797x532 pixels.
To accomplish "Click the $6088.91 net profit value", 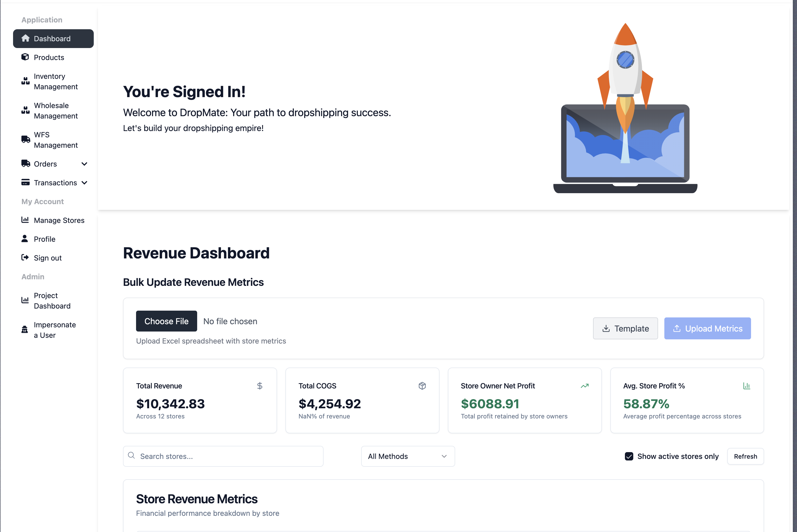I will coord(490,404).
